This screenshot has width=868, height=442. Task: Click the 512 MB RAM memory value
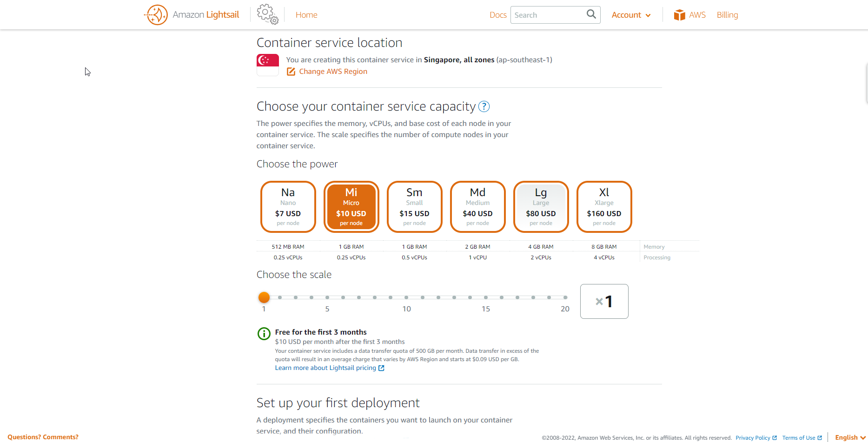(x=288, y=247)
